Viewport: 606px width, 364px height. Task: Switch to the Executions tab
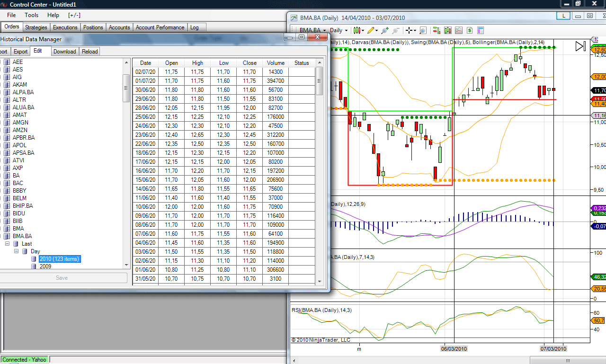(65, 27)
